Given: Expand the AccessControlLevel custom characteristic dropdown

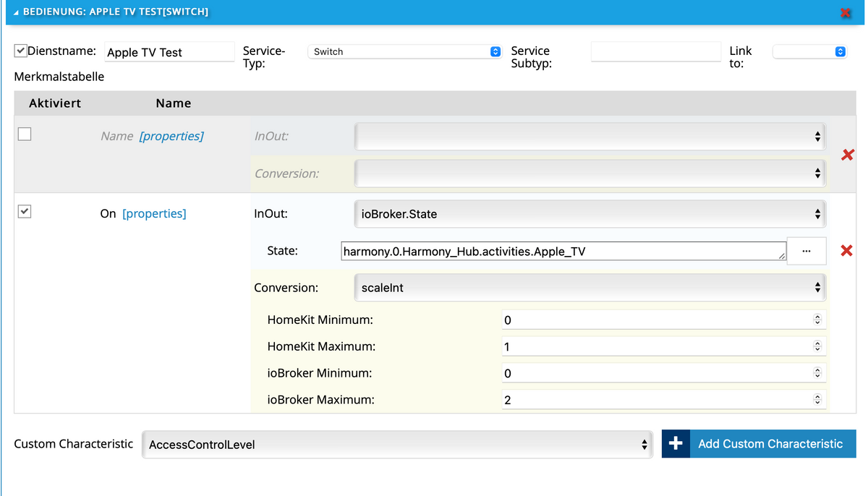Looking at the screenshot, I should 397,445.
